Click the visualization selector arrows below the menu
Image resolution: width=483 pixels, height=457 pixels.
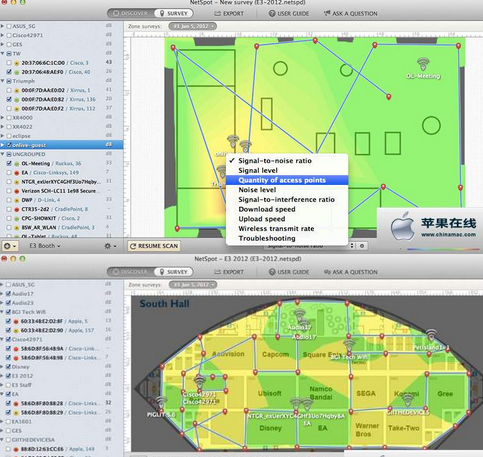click(x=352, y=246)
